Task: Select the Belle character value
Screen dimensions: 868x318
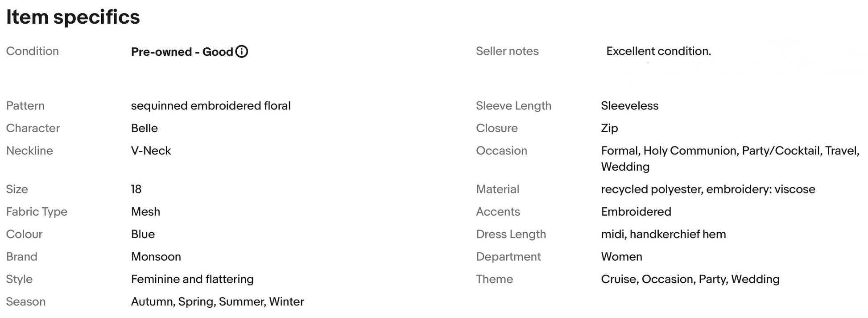Action: tap(145, 128)
